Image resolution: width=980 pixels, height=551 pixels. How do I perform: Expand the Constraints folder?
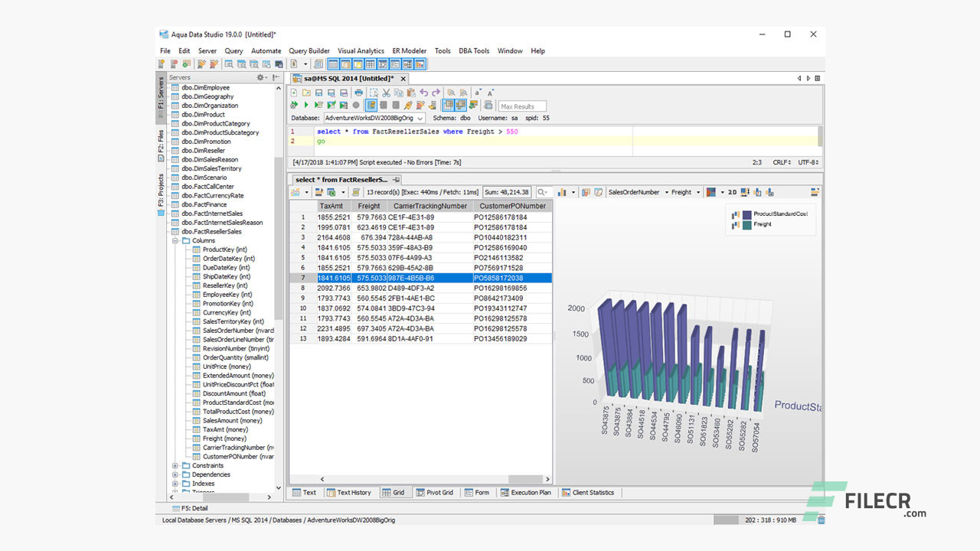(x=175, y=465)
